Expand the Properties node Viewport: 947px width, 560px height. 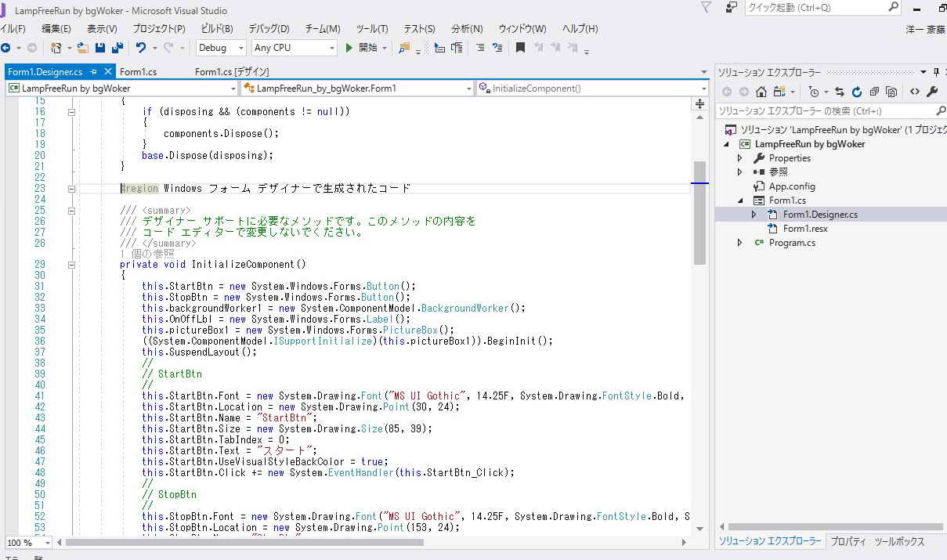(739, 158)
